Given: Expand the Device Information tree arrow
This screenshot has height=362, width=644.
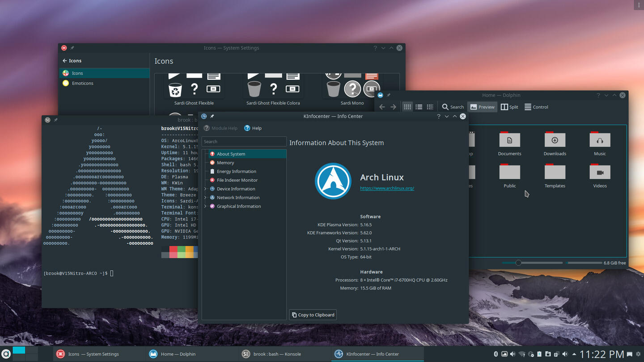Looking at the screenshot, I should coord(205,189).
